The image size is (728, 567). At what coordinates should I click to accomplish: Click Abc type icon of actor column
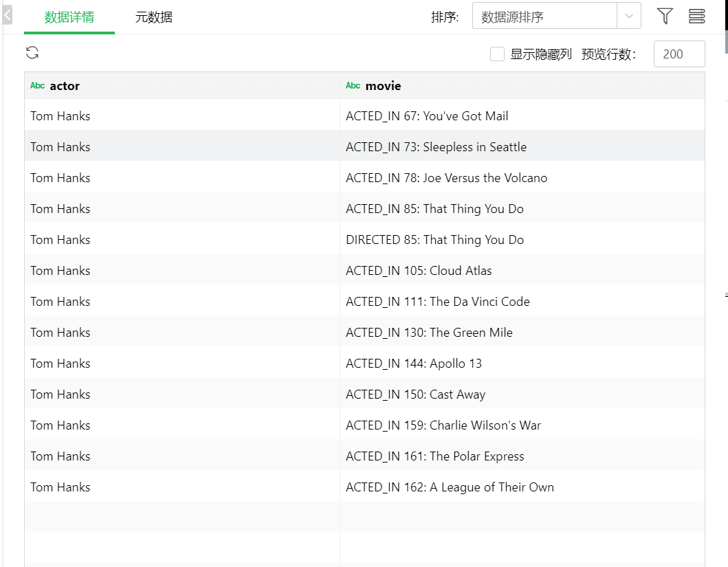(37, 85)
